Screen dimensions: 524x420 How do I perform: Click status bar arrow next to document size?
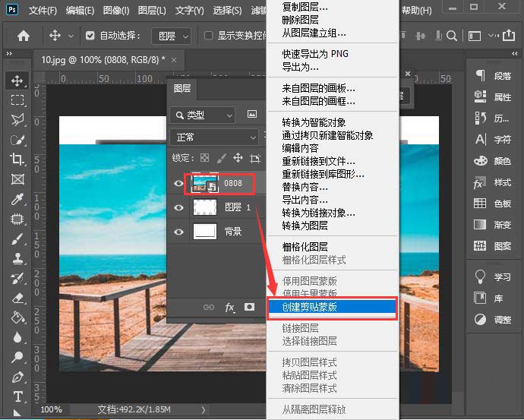pyautogui.click(x=204, y=409)
